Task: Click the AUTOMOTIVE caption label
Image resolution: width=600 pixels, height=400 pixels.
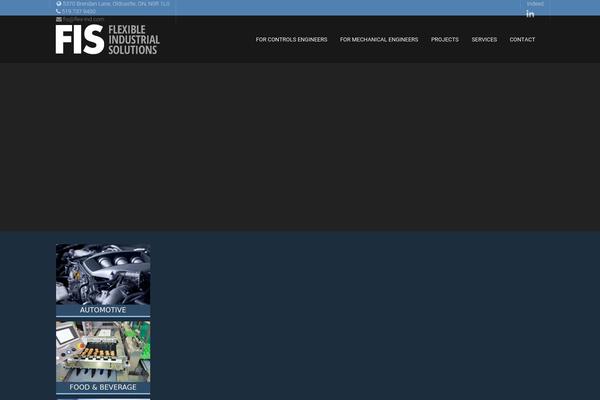Action: click(103, 310)
